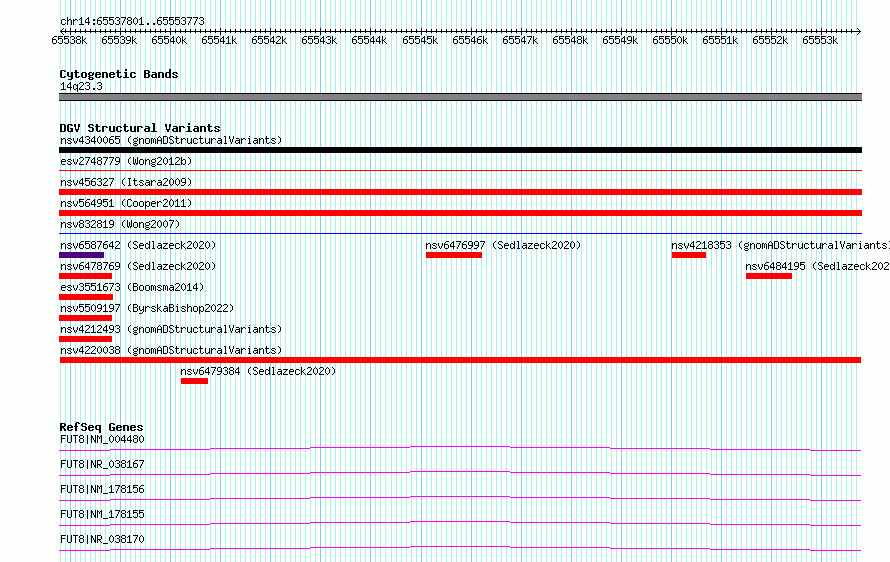Open nsv4220038 gnomAD variant label
890x562 pixels.
pyautogui.click(x=171, y=350)
